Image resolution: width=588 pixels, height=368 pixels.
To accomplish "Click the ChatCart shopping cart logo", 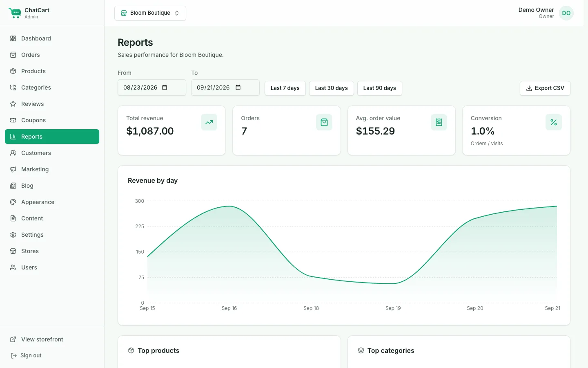I will pos(15,13).
